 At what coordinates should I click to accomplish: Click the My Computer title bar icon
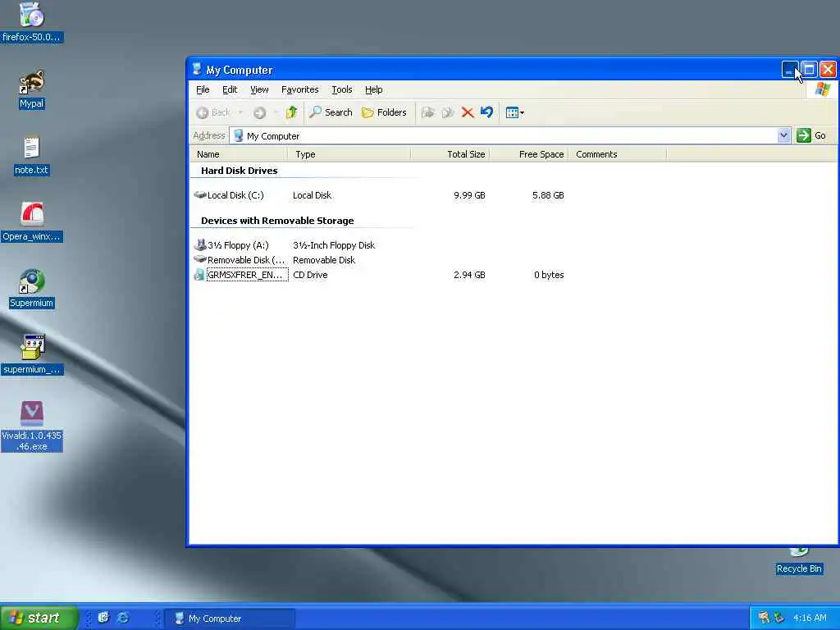point(197,70)
